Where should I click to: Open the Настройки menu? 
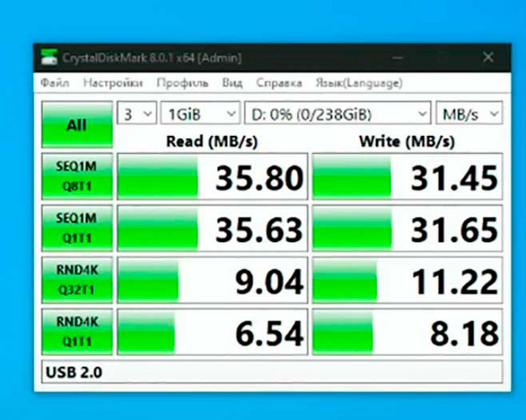(112, 83)
